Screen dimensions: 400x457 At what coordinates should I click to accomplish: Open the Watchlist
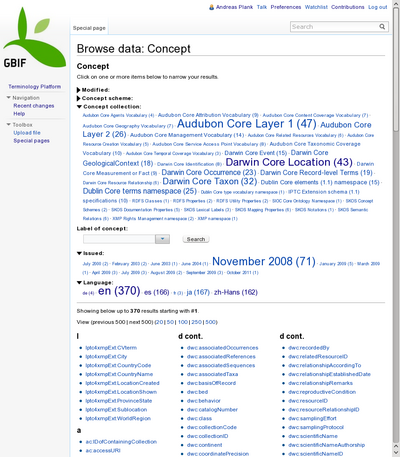point(316,7)
